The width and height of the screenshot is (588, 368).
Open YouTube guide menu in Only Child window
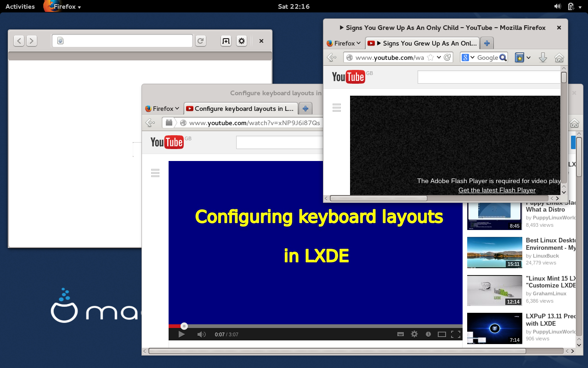[x=337, y=108]
